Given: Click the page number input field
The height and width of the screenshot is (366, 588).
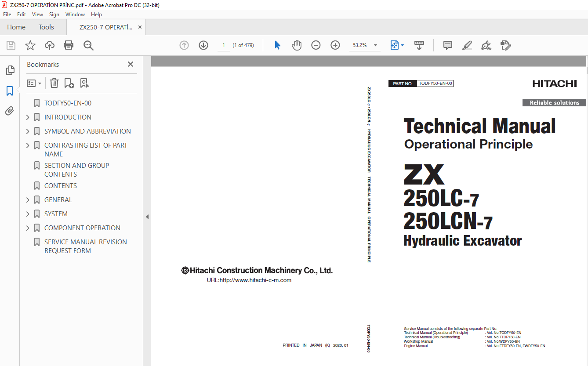Looking at the screenshot, I should [223, 45].
